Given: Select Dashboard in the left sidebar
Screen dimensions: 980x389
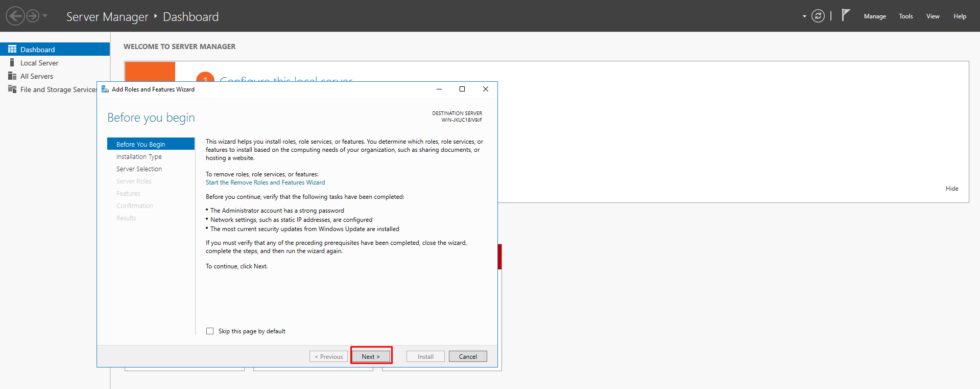Looking at the screenshot, I should [x=55, y=49].
